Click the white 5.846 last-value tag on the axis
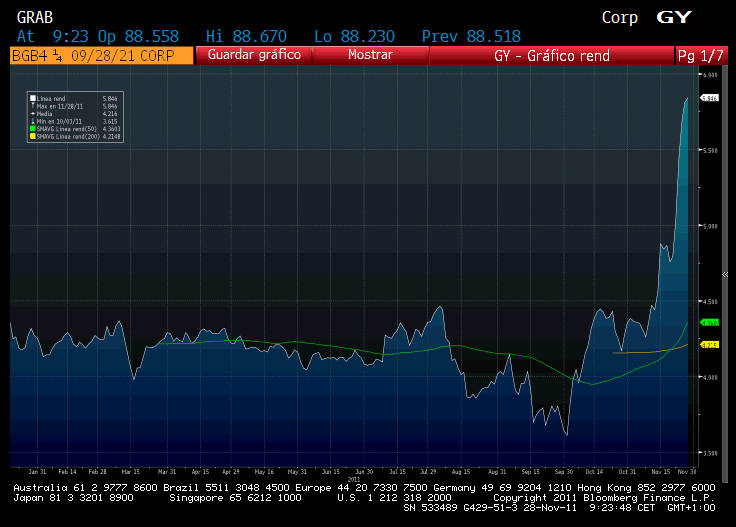Viewport: 736px width, 527px height. point(710,98)
